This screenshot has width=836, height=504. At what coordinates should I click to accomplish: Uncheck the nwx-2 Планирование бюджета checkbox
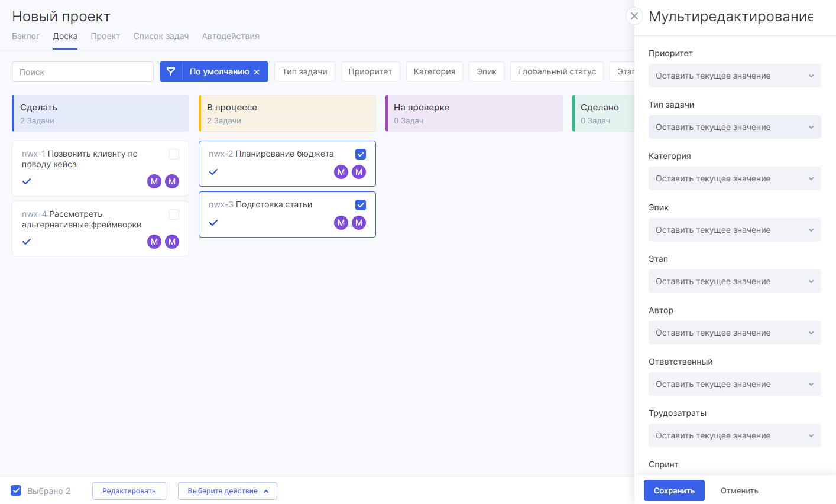(361, 154)
